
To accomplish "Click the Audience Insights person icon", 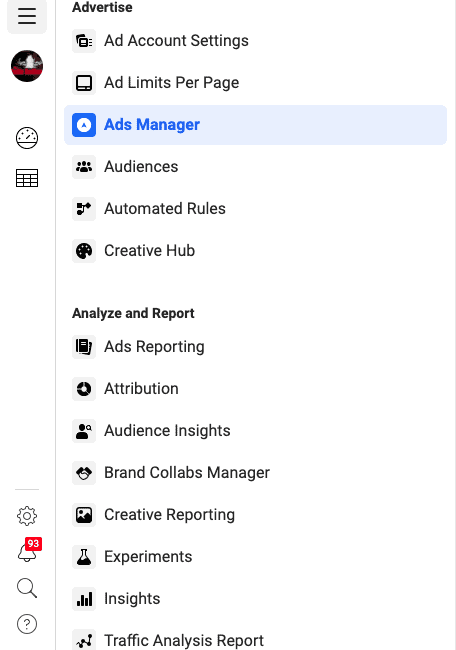I will 84,431.
